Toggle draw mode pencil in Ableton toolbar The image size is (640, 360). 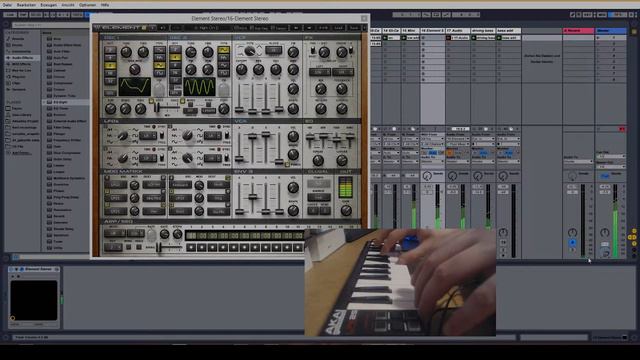[x=572, y=15]
